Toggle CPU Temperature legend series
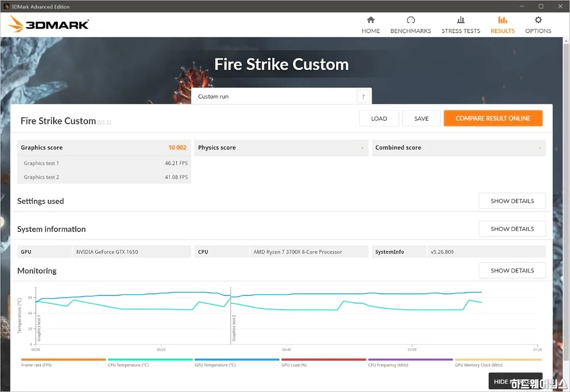This screenshot has width=570, height=392. pos(129,365)
